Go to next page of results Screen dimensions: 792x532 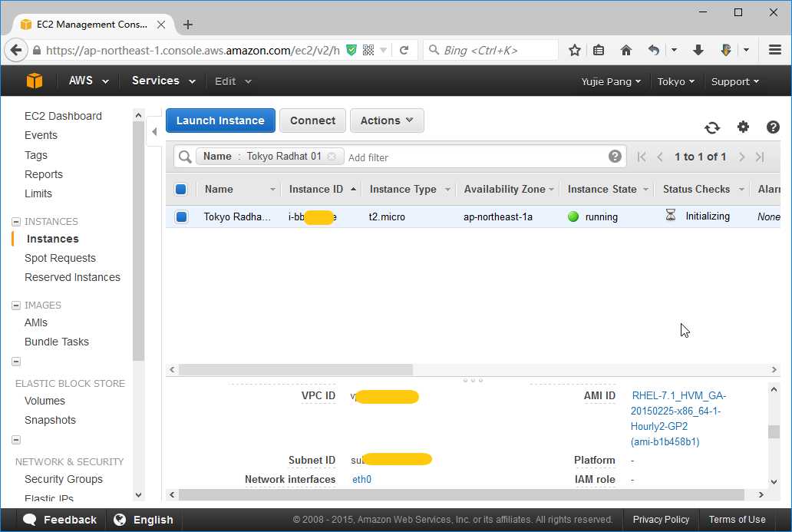[x=741, y=157]
